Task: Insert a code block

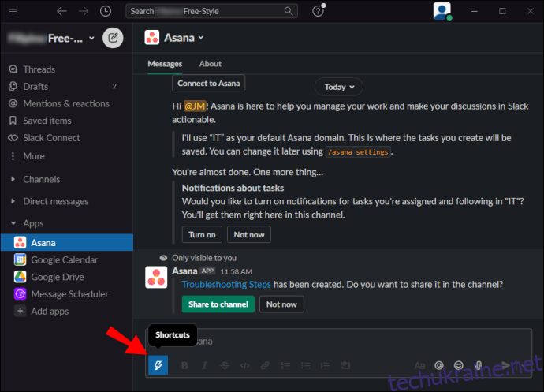Action: tap(345, 365)
